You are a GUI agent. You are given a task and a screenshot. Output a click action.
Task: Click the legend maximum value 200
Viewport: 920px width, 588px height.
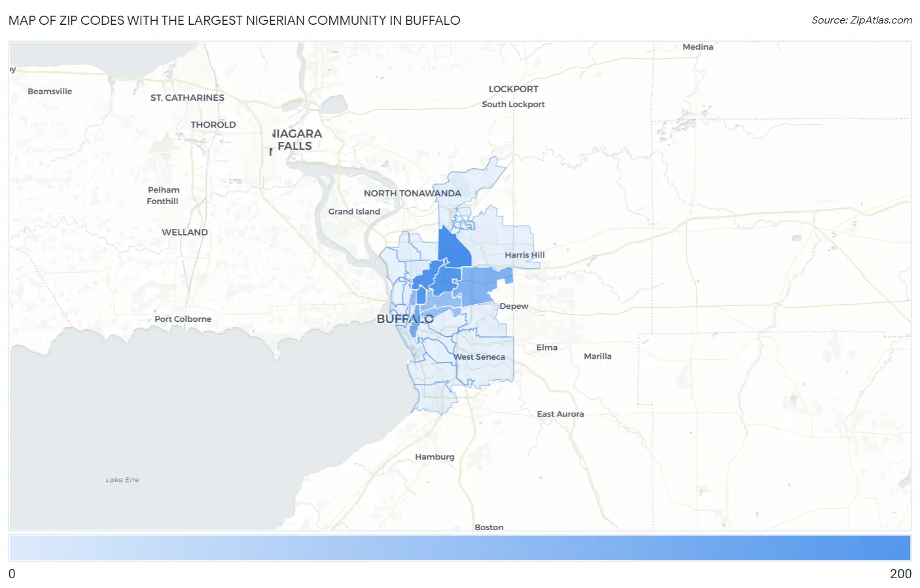[900, 574]
